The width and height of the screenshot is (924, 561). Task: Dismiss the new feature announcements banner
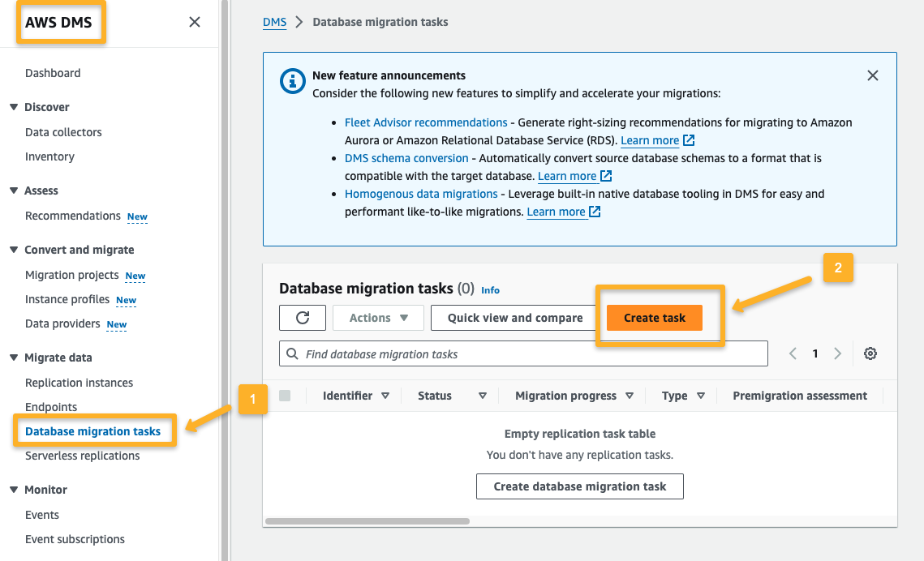pyautogui.click(x=872, y=75)
